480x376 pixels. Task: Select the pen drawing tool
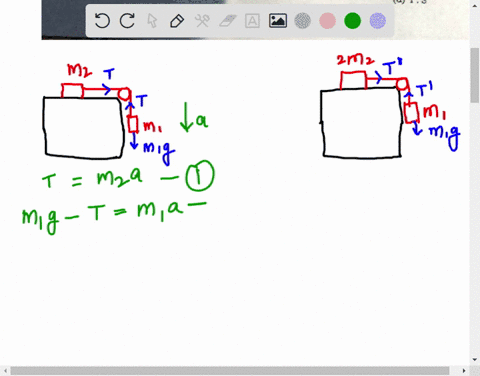coord(177,21)
